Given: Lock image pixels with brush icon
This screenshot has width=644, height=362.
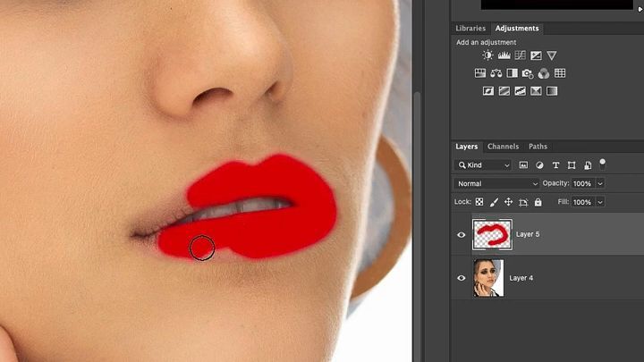Looking at the screenshot, I should (494, 202).
